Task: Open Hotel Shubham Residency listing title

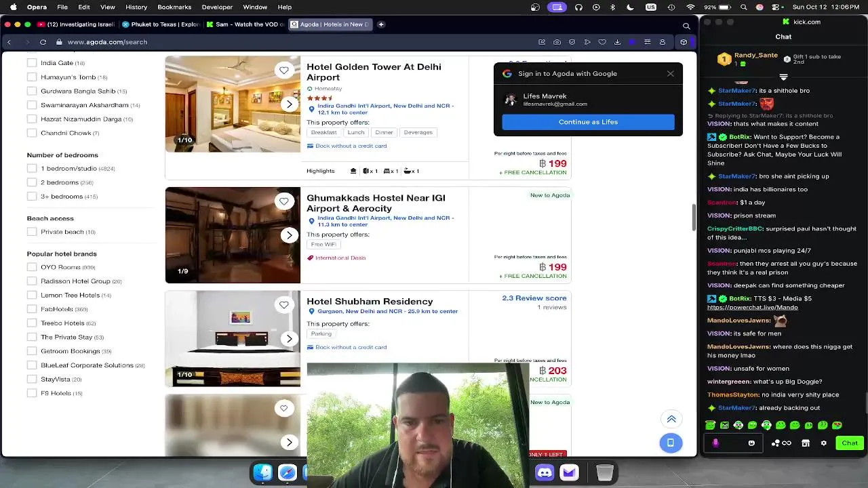Action: click(370, 301)
